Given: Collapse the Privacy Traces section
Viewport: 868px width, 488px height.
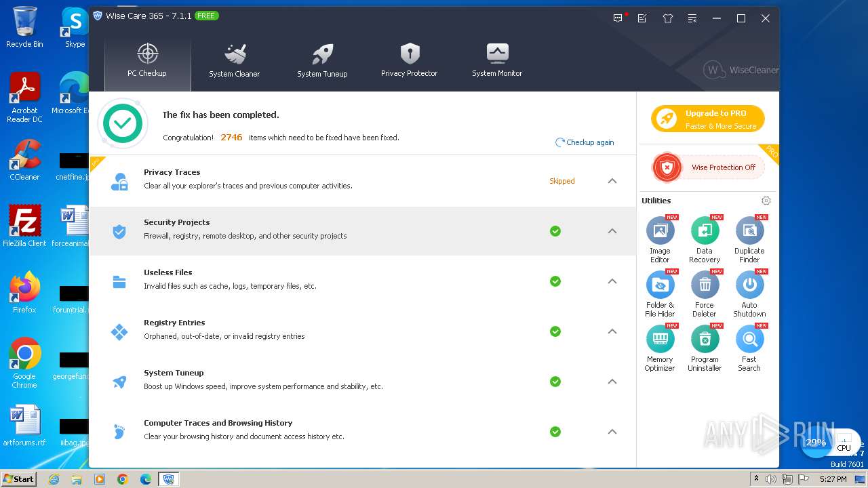Looking at the screenshot, I should [x=612, y=181].
